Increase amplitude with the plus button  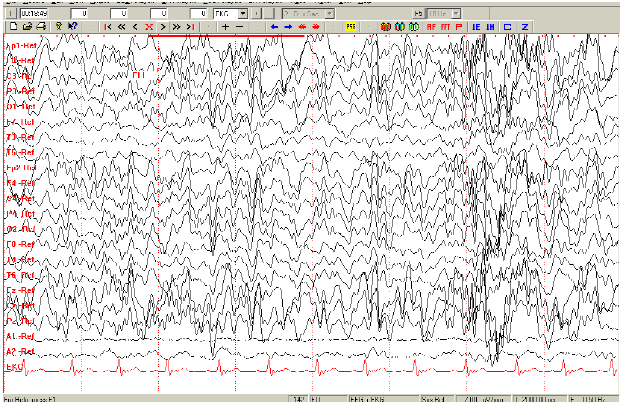coord(225,27)
